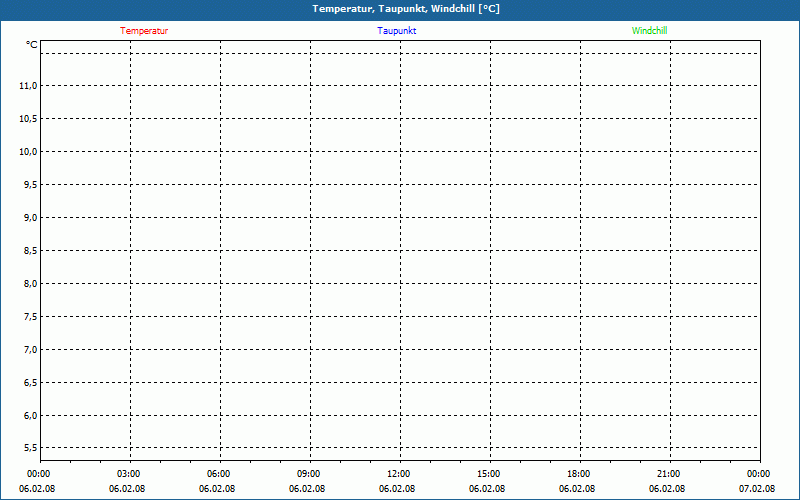The width and height of the screenshot is (800, 500).
Task: Click the 06.02.08 date under 12:00
Action: [x=397, y=489]
